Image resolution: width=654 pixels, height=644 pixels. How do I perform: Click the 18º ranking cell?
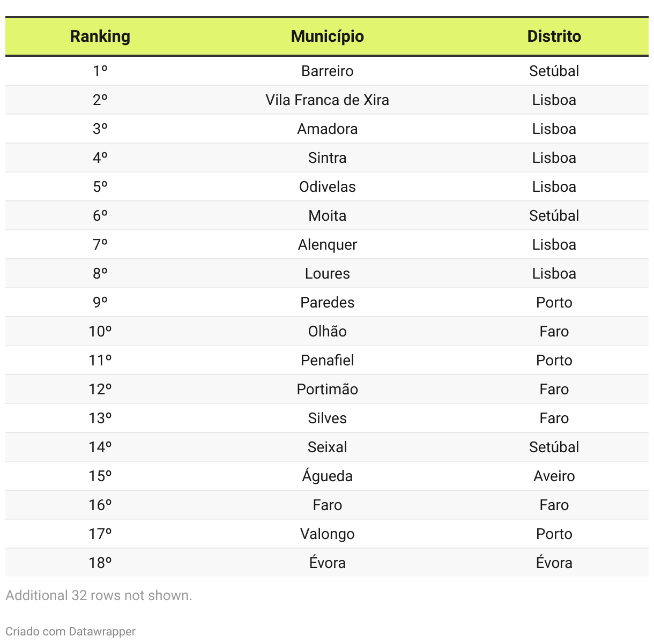pyautogui.click(x=100, y=563)
